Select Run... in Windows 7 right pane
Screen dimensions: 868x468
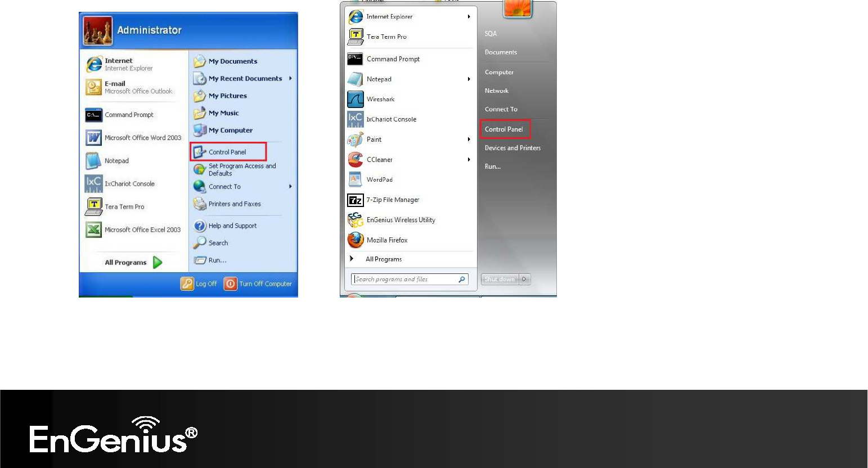click(493, 166)
